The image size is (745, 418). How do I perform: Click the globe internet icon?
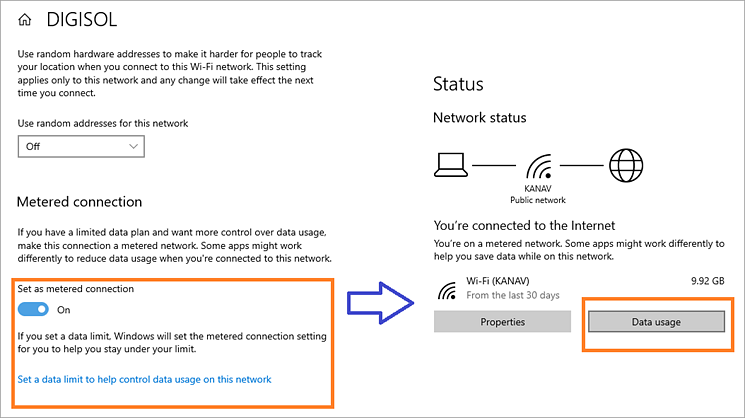[x=626, y=162]
